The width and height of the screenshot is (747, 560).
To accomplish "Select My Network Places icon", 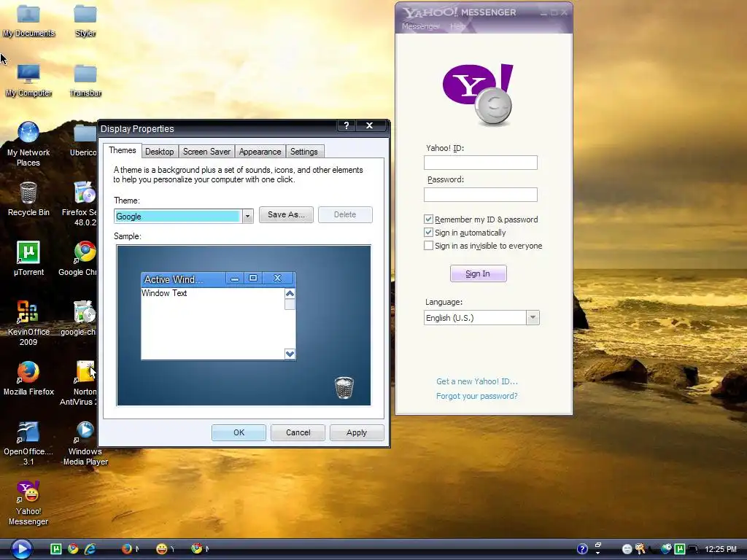I will coord(28,144).
